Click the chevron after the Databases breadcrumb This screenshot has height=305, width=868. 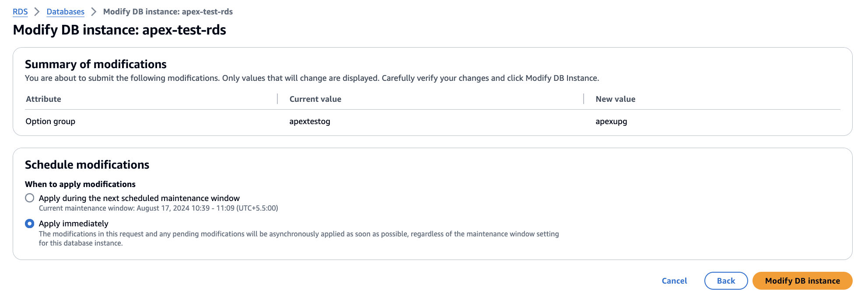coord(94,12)
